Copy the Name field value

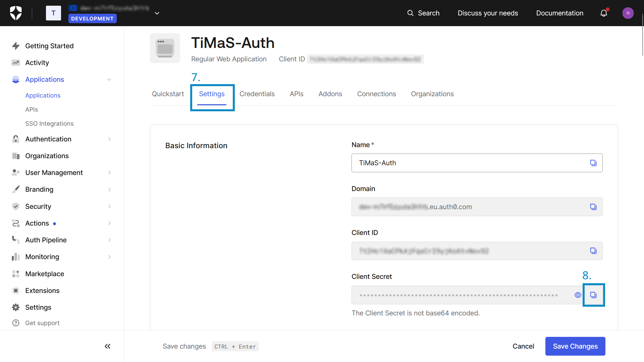(593, 163)
